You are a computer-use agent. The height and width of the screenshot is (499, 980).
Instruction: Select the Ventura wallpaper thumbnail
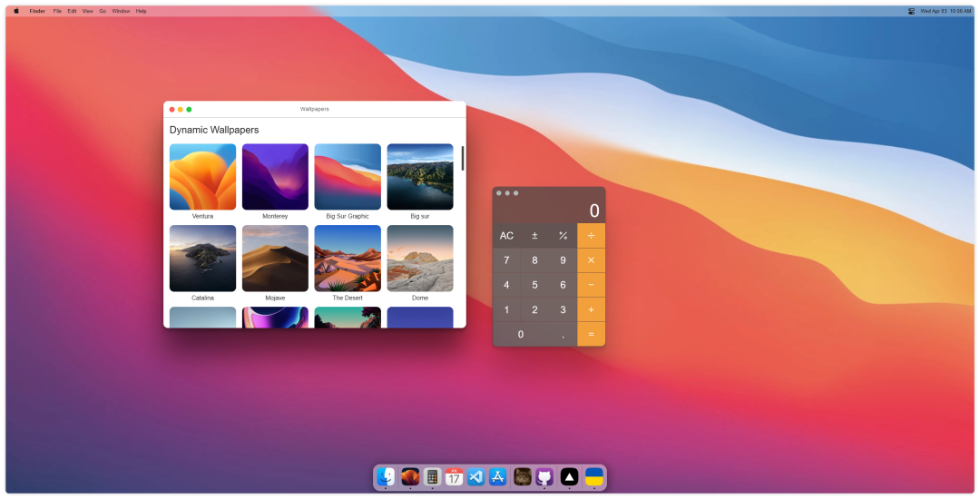coord(202,177)
